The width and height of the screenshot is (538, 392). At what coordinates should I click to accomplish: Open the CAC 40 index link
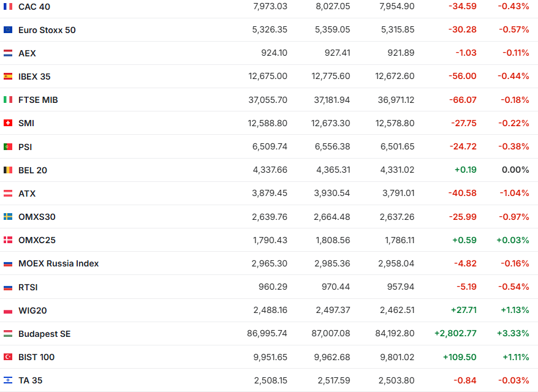34,7
